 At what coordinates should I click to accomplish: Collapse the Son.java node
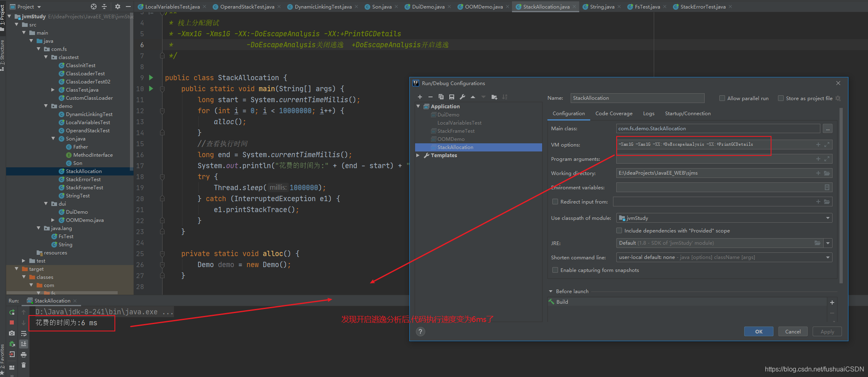pos(53,138)
